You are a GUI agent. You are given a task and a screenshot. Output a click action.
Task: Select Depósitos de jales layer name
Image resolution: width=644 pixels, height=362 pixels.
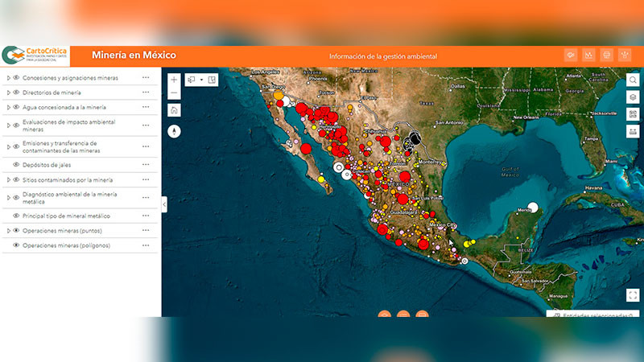point(47,165)
